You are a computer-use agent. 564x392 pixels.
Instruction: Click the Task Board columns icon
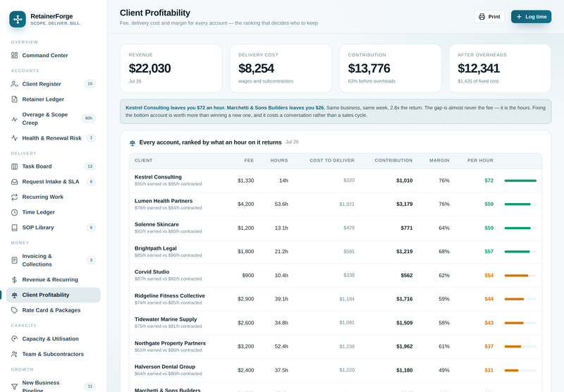tap(14, 166)
